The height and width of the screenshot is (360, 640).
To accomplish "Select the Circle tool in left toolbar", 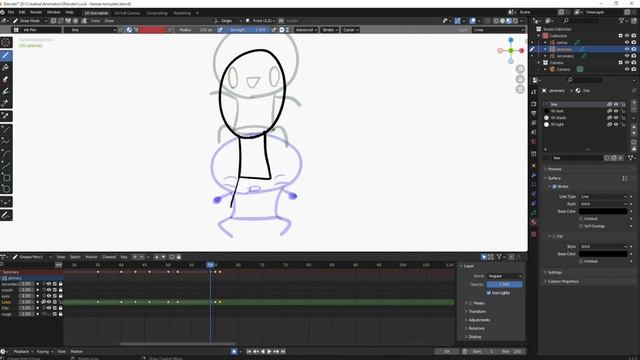I will [6, 189].
